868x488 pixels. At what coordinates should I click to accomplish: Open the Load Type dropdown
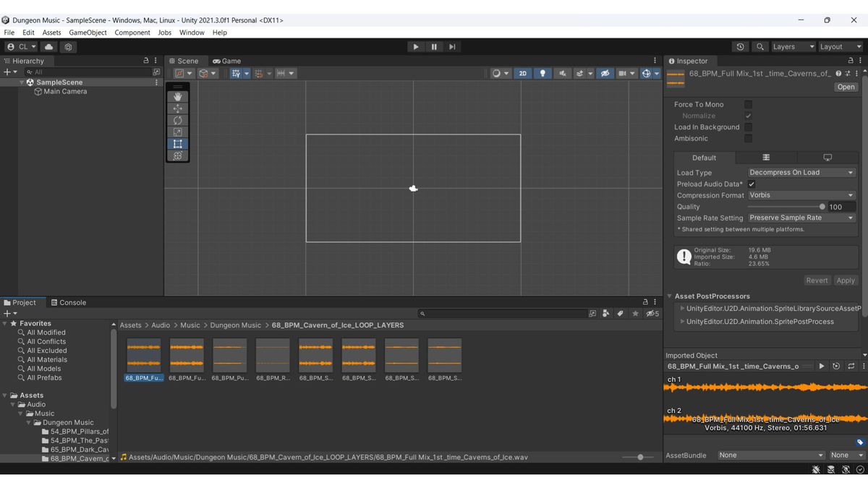pos(801,173)
